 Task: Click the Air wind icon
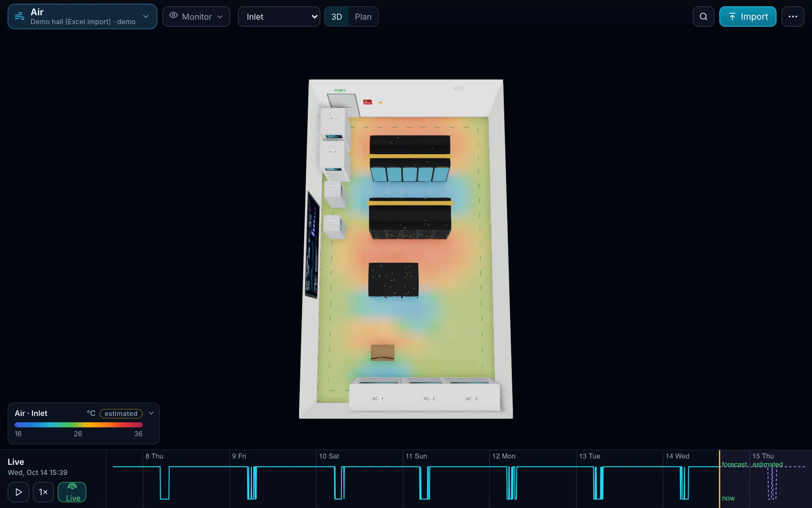[19, 16]
